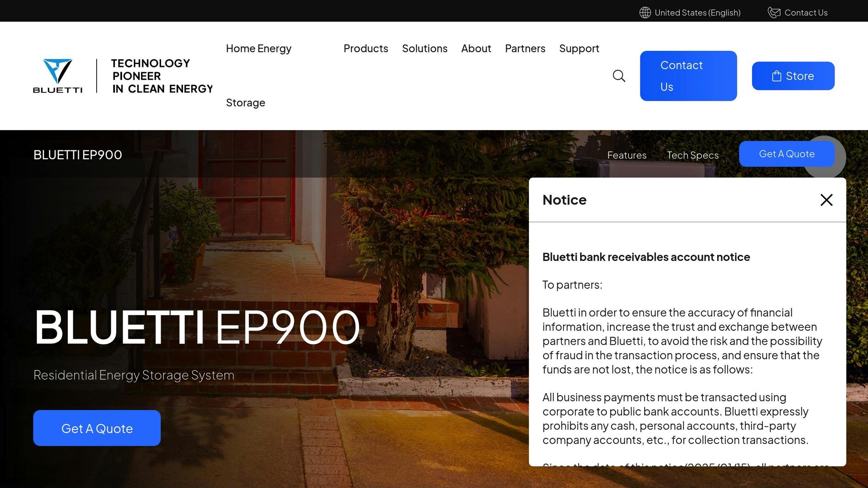Screen dimensions: 868x488
Task: Click 'To partners:' text in notice
Action: coord(572,285)
